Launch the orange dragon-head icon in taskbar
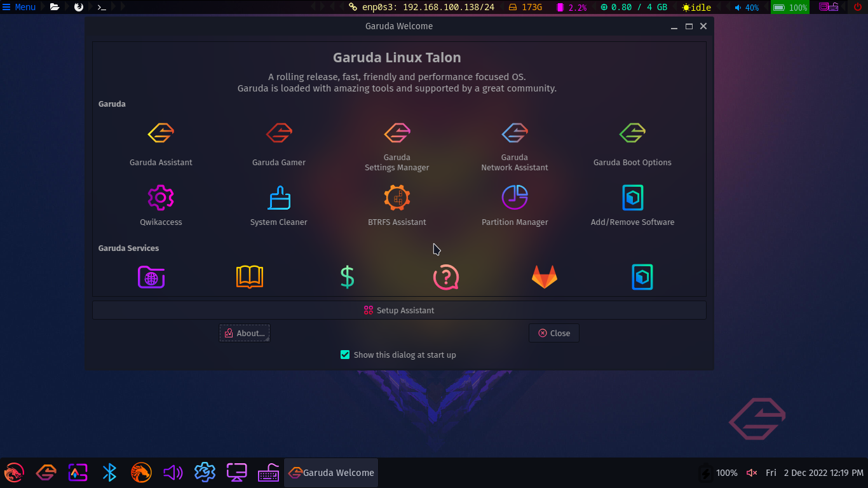The width and height of the screenshot is (868, 488). click(141, 473)
